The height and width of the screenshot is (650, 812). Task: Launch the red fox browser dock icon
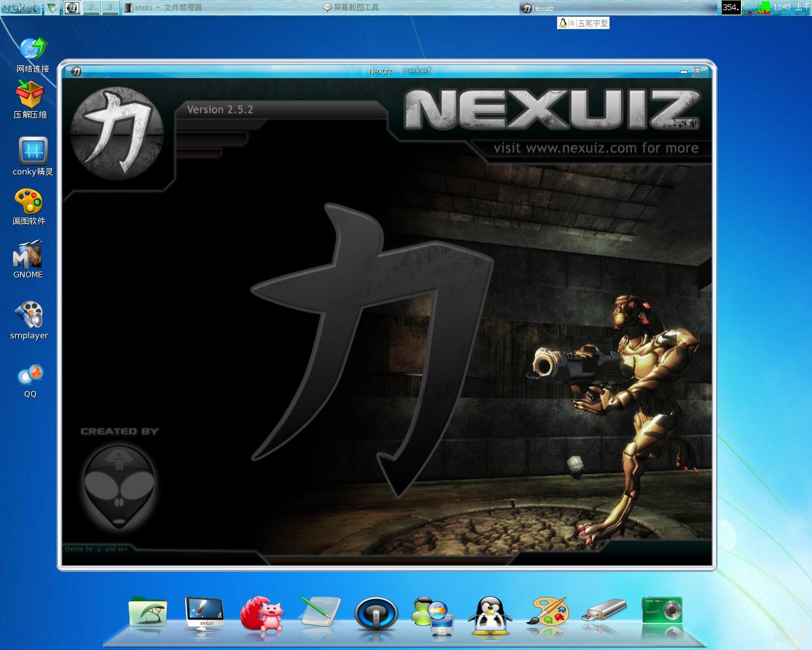coord(261,614)
